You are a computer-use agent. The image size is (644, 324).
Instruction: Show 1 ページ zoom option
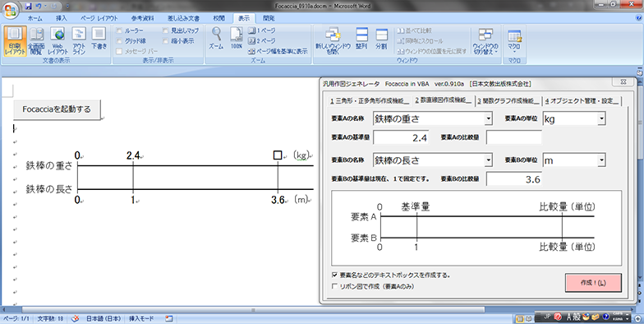(x=261, y=31)
